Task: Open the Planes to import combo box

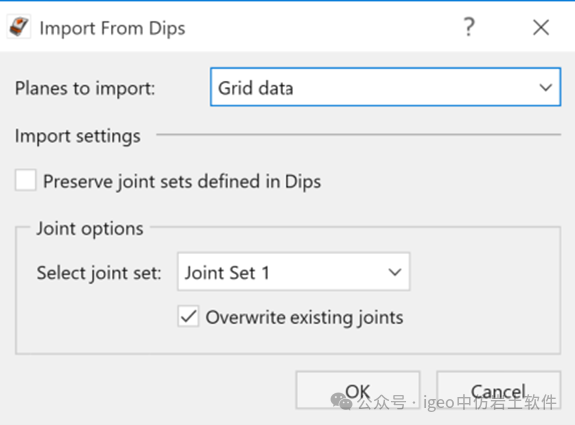Action: (x=385, y=87)
